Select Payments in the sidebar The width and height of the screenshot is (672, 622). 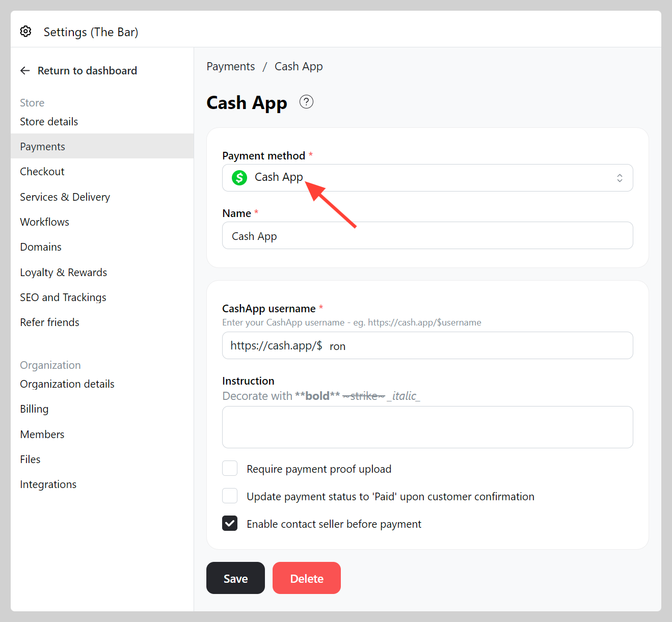click(102, 146)
